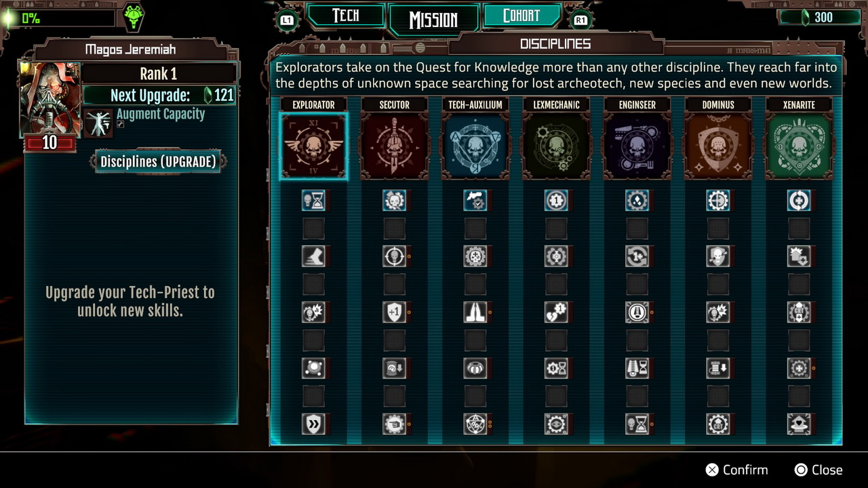
Task: Click the Close button
Action: [x=818, y=470]
